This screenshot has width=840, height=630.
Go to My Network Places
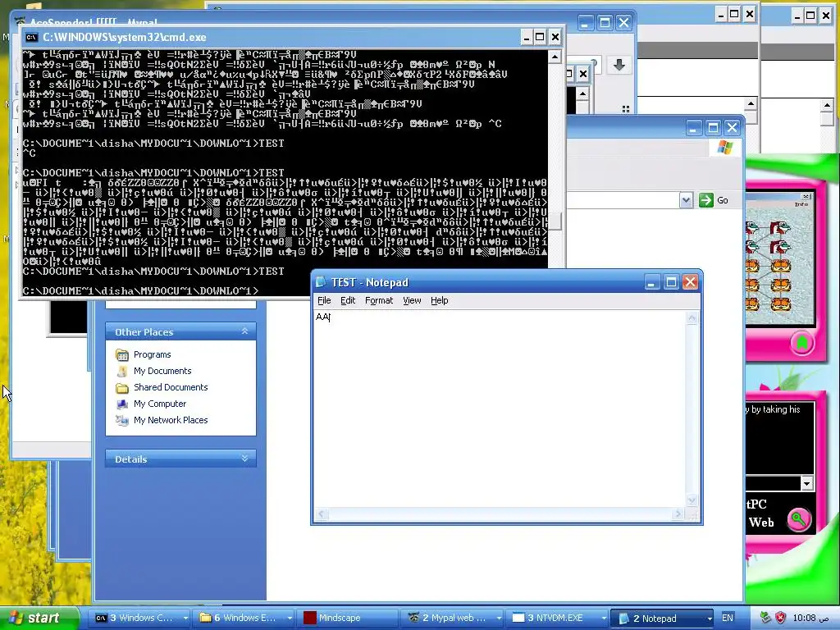tap(171, 420)
